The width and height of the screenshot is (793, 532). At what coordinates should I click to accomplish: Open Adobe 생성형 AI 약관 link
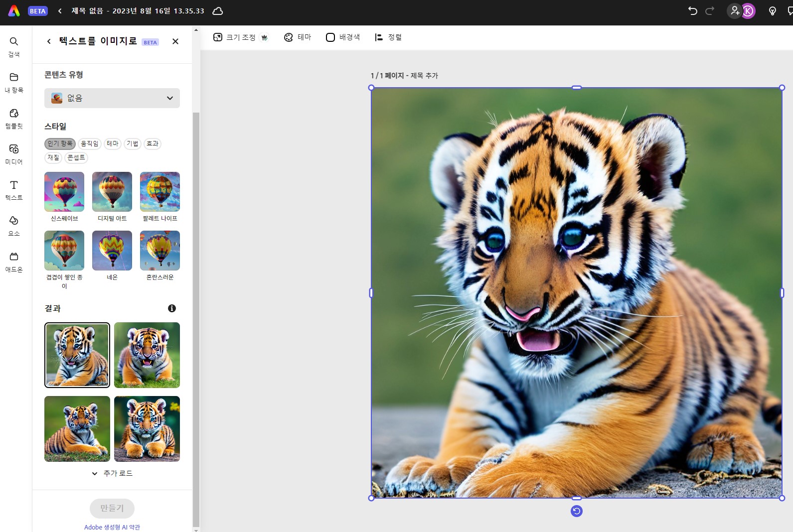[112, 527]
